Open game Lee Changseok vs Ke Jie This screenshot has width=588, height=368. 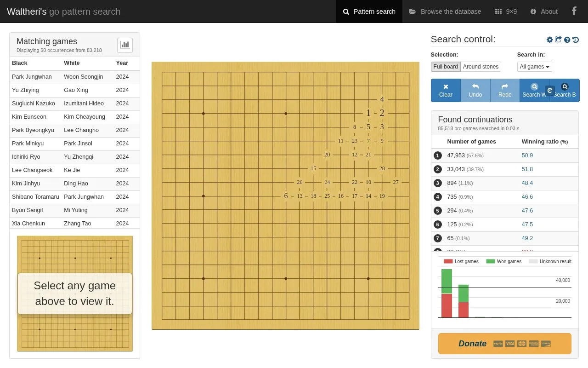point(74,170)
